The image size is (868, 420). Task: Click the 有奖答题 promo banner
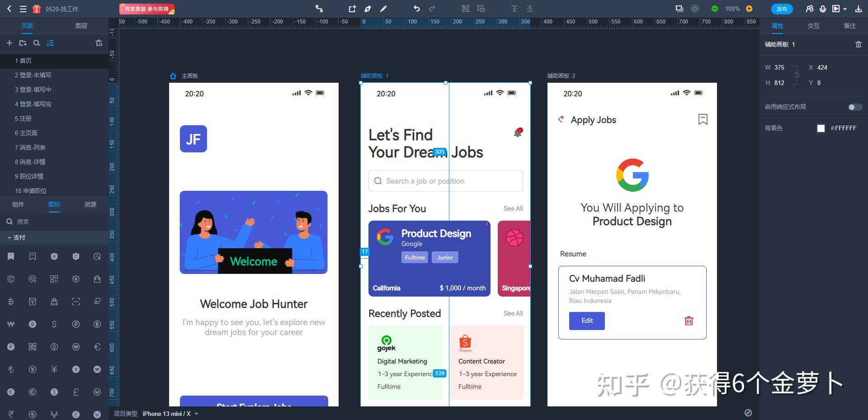click(147, 9)
